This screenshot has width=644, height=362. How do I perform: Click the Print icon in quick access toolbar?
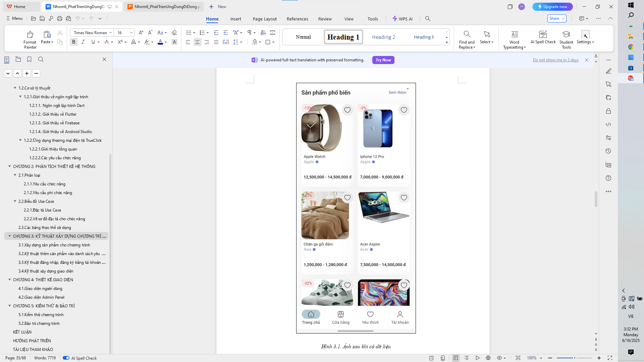coord(60,18)
